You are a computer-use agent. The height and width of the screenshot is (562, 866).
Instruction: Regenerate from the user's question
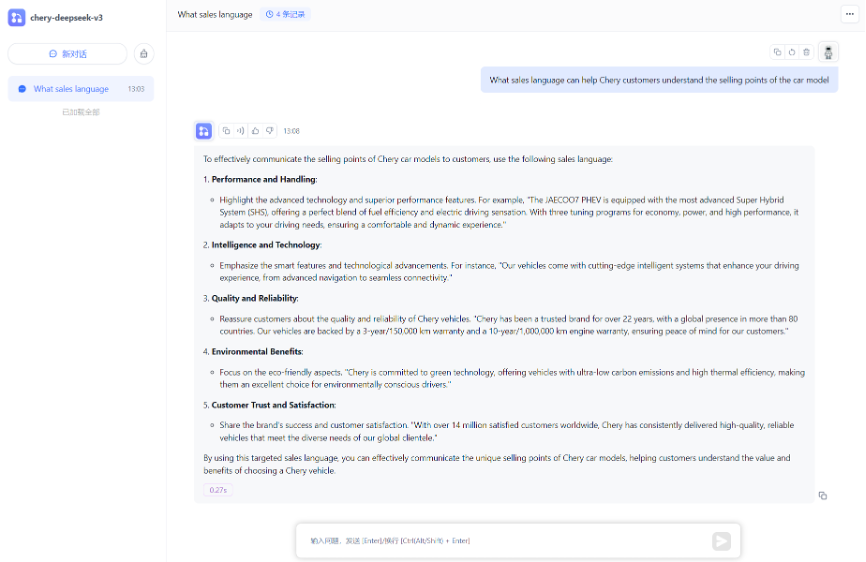[x=791, y=52]
